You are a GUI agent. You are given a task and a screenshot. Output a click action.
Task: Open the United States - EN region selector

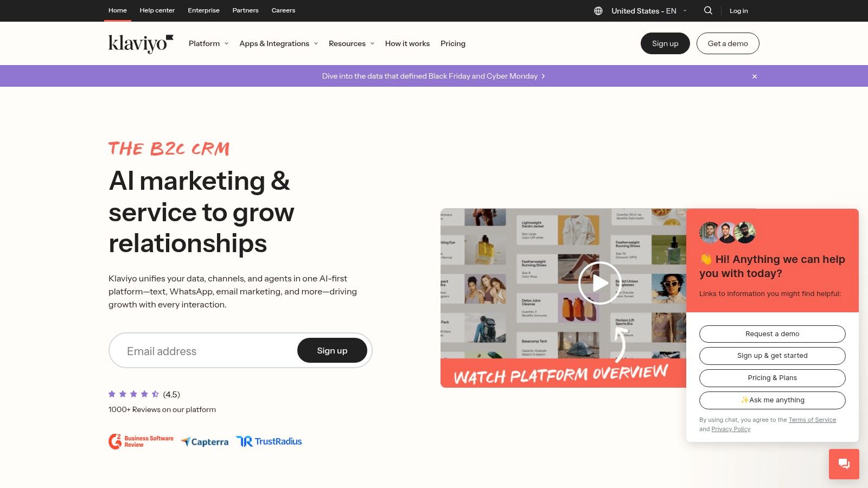pyautogui.click(x=649, y=11)
